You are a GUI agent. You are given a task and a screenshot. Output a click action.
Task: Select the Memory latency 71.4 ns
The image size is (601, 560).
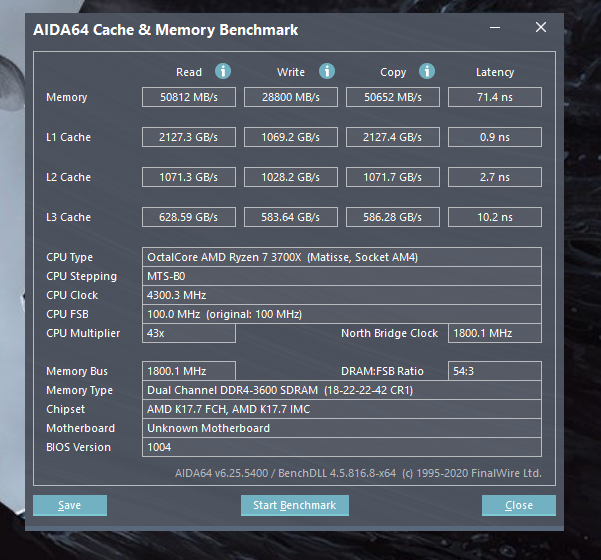tap(494, 97)
